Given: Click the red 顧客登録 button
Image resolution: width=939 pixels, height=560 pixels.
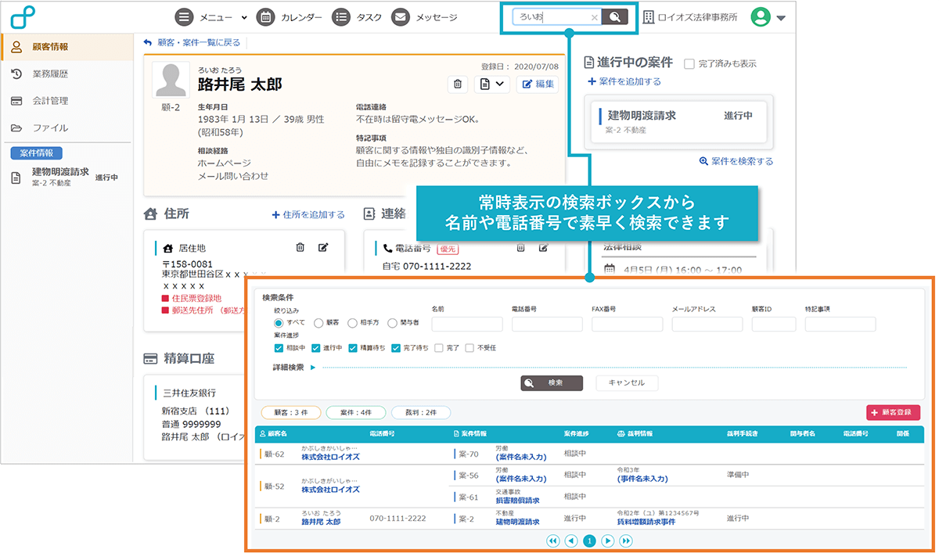Looking at the screenshot, I should pos(894,412).
